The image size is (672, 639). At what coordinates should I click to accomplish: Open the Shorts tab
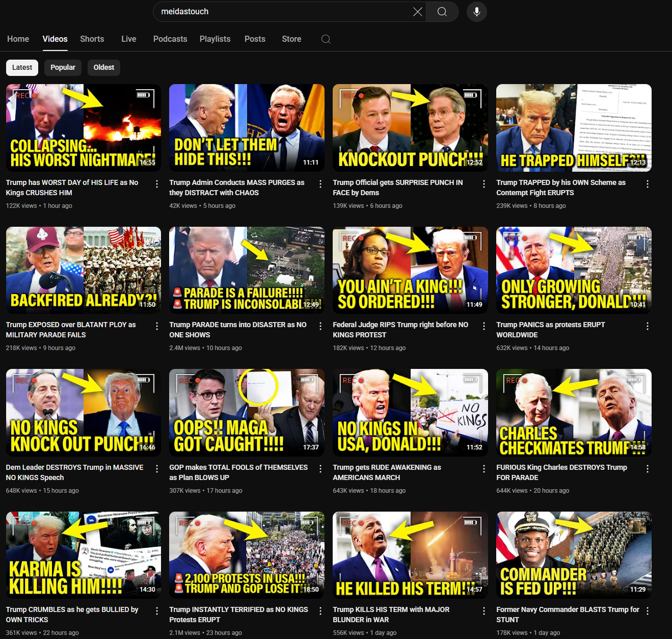[92, 39]
